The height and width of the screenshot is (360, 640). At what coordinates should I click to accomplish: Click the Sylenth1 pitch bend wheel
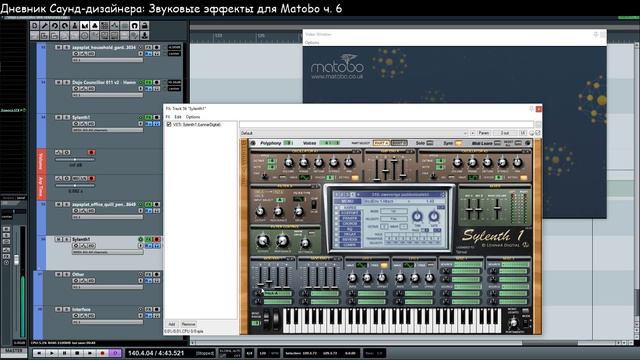(x=266, y=319)
